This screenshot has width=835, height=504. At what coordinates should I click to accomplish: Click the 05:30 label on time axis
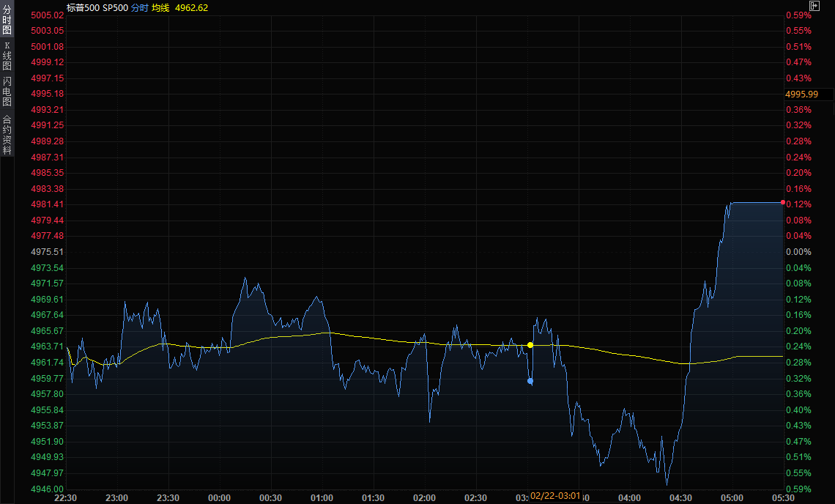pos(783,498)
